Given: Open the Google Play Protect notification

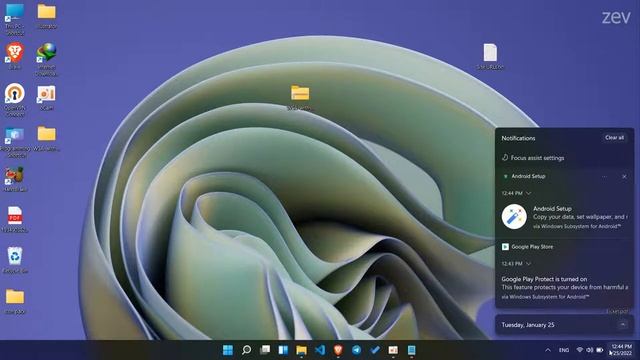Looking at the screenshot, I should [564, 288].
